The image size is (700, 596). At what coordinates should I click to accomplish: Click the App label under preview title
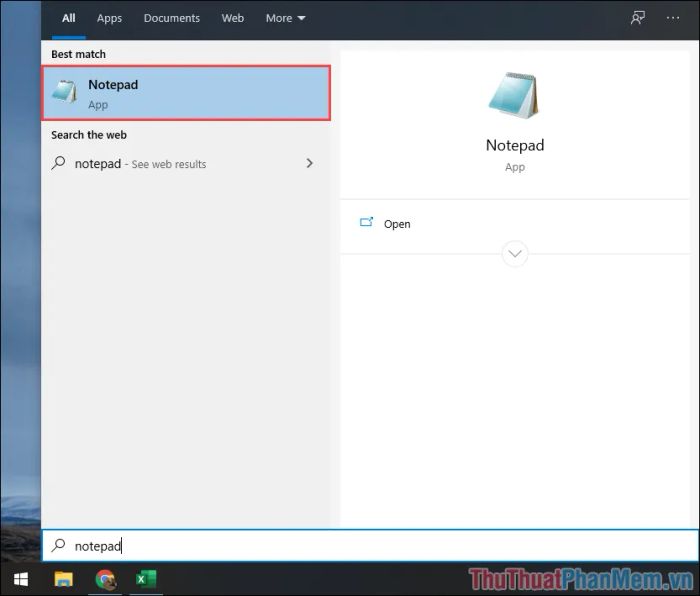tap(515, 167)
